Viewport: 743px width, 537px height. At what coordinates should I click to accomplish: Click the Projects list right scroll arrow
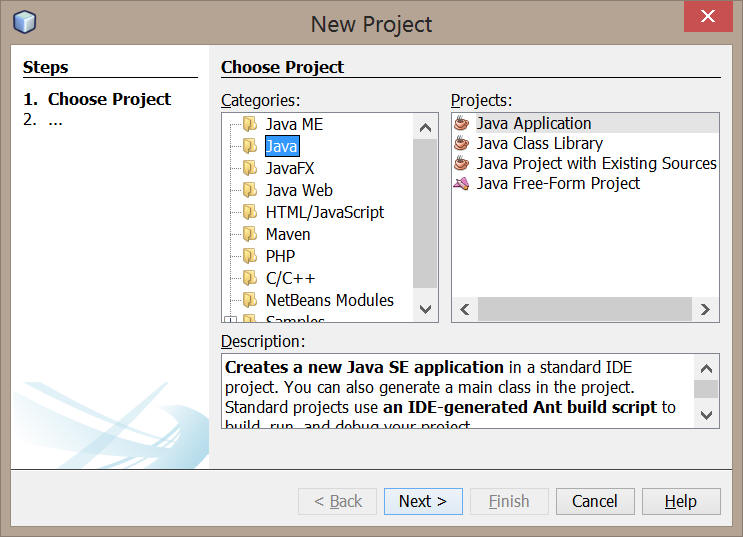[x=705, y=310]
